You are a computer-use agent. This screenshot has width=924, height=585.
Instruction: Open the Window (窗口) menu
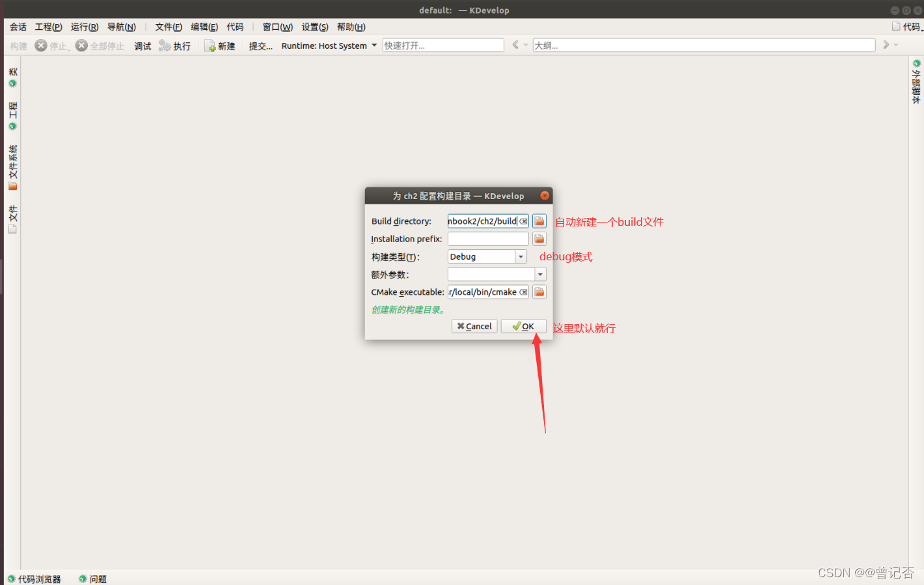[278, 27]
